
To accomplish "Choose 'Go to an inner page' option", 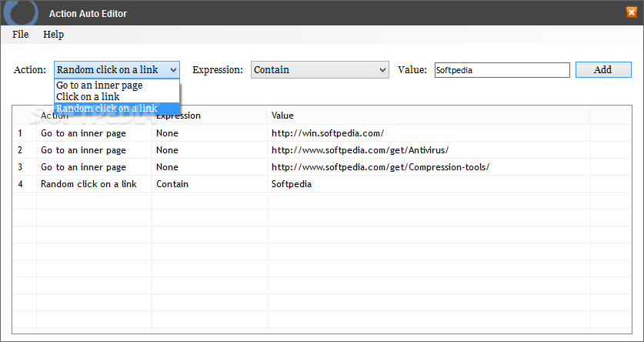I will [117, 85].
